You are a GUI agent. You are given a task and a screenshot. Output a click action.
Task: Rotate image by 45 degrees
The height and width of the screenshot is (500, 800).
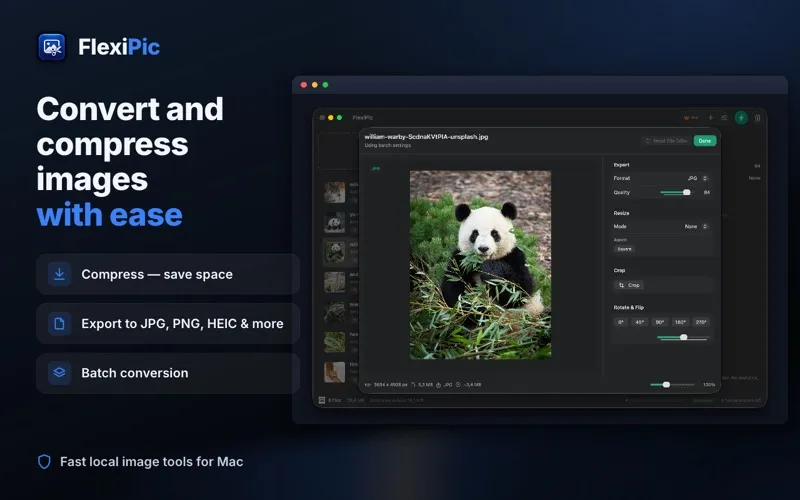639,322
